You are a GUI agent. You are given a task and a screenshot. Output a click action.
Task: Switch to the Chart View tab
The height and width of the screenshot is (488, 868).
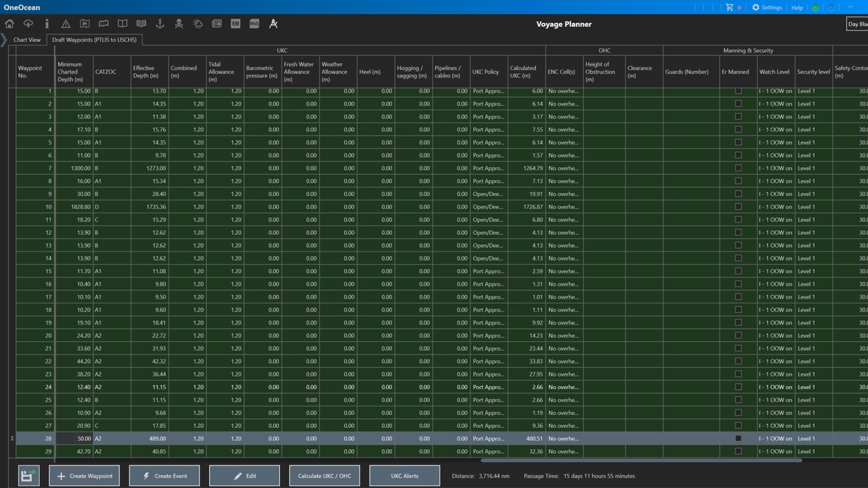pyautogui.click(x=26, y=40)
